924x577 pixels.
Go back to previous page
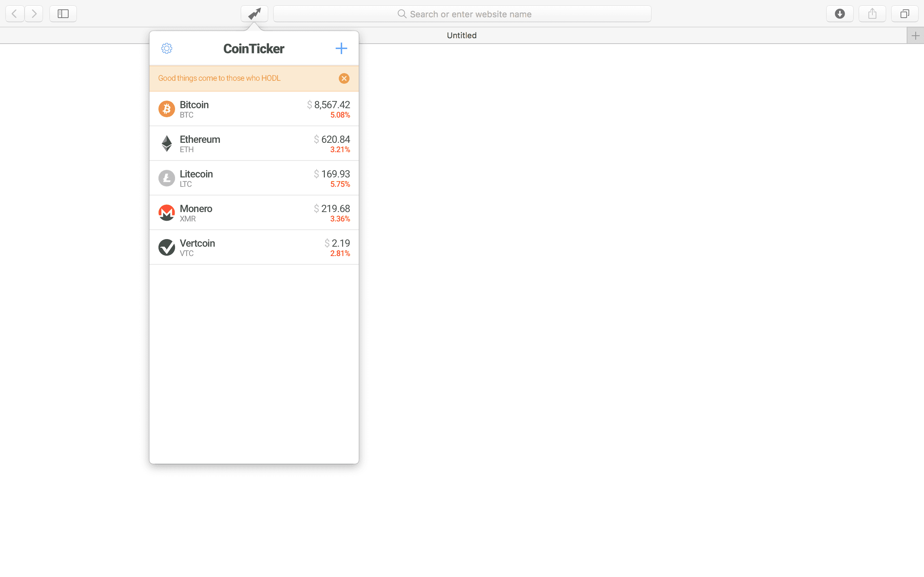pos(14,14)
